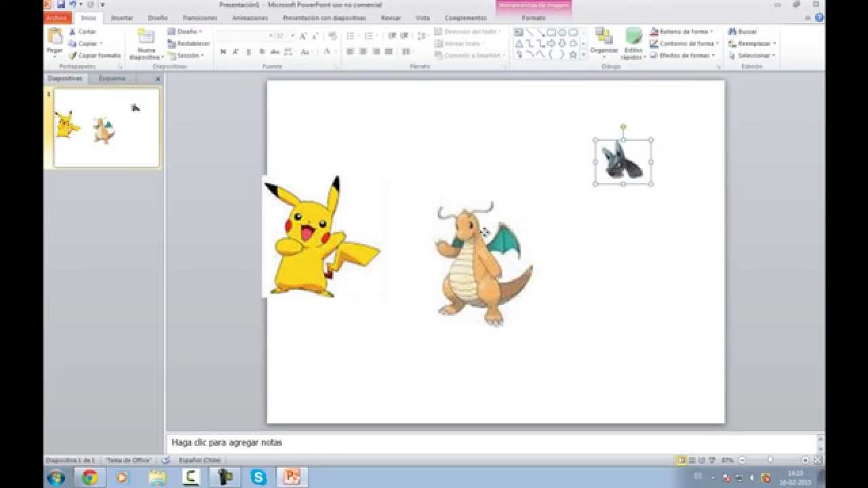Open Efectos de formas dropdown
Image resolution: width=868 pixels, height=488 pixels.
click(x=683, y=56)
